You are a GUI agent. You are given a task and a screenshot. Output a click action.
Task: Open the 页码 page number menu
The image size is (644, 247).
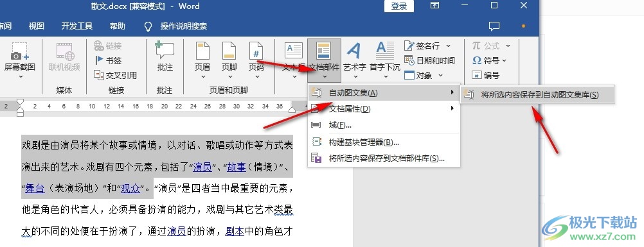pos(256,60)
